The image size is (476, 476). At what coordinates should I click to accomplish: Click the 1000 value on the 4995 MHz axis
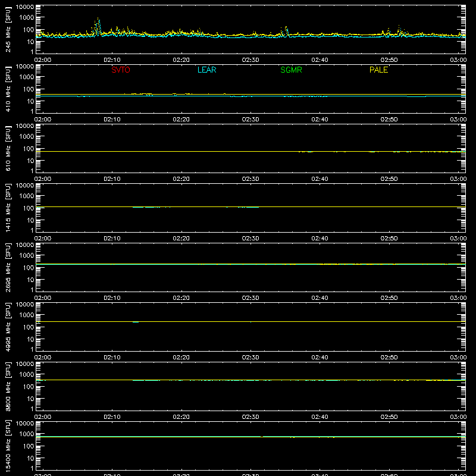pyautogui.click(x=27, y=315)
